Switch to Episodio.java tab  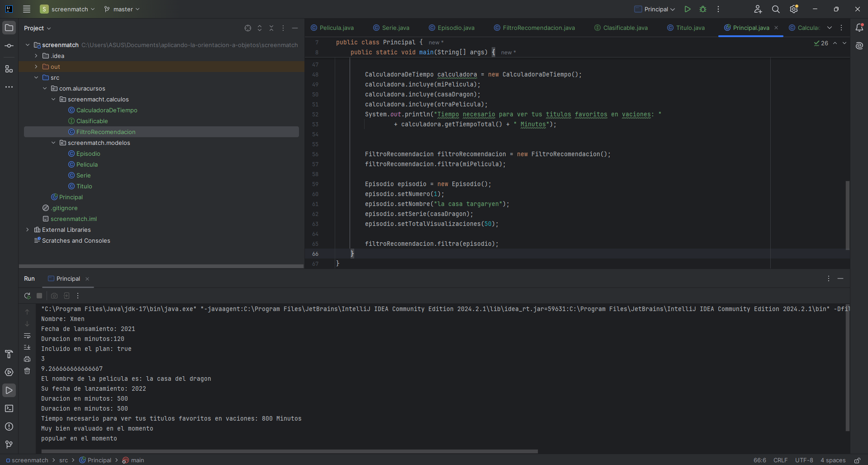pyautogui.click(x=452, y=28)
